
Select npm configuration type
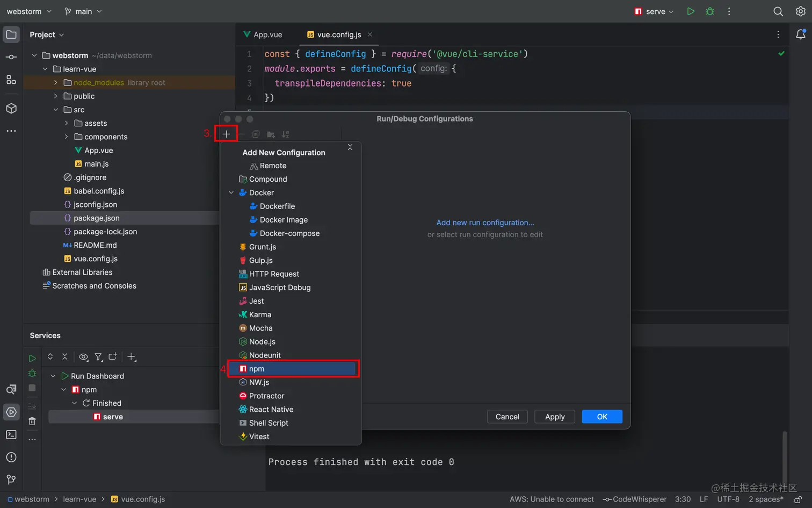pyautogui.click(x=293, y=369)
